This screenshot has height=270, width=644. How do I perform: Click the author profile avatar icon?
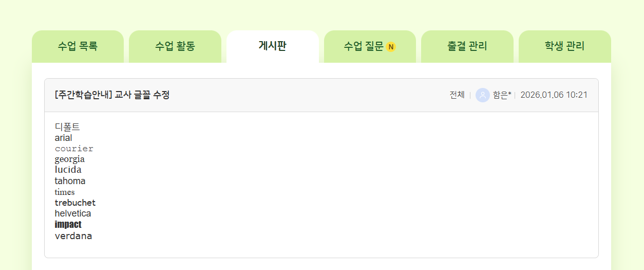pyautogui.click(x=482, y=95)
